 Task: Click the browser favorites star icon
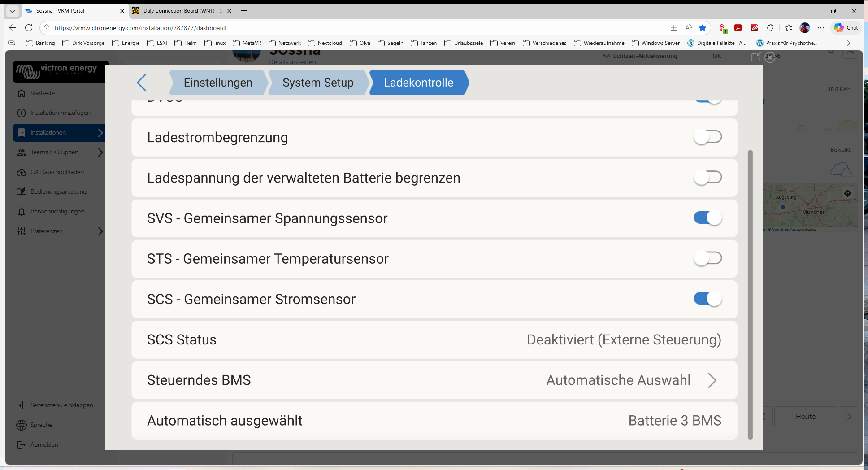tap(703, 28)
